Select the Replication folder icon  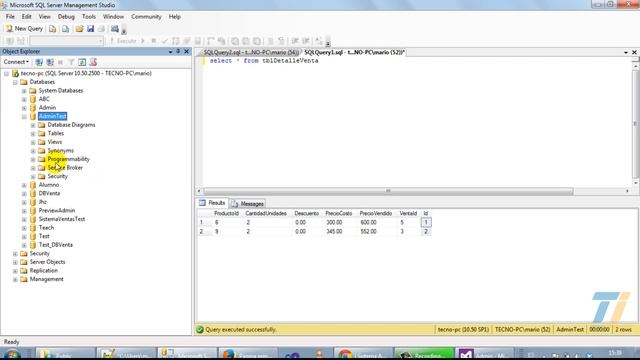click(24, 271)
